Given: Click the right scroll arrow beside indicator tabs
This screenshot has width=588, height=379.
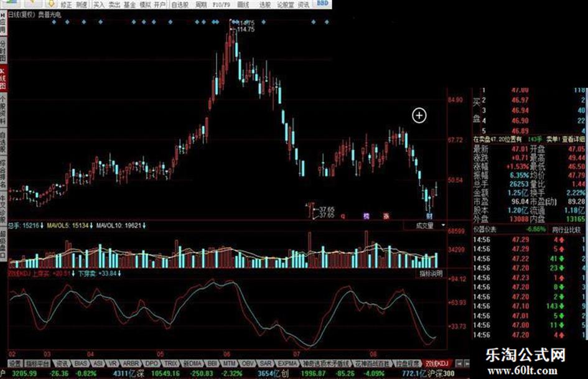Looking at the screenshot, I should [467, 363].
